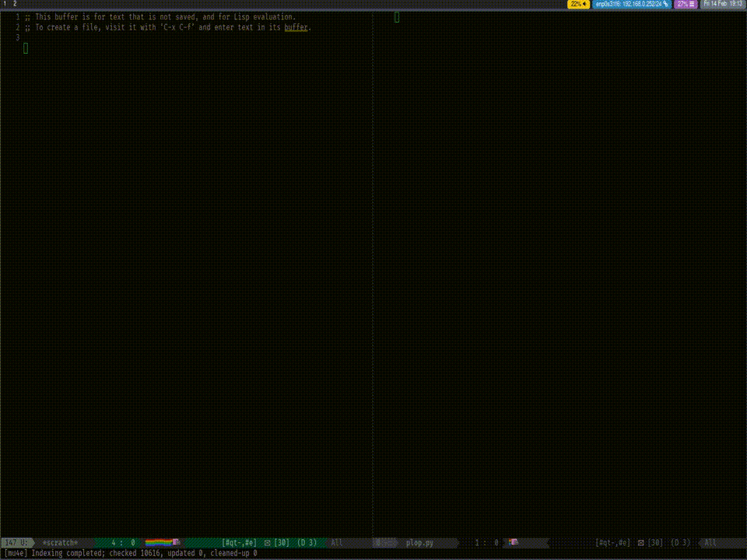Click the 147 U: status segment in scratch mode line
The height and width of the screenshot is (560, 747).
coord(16,543)
